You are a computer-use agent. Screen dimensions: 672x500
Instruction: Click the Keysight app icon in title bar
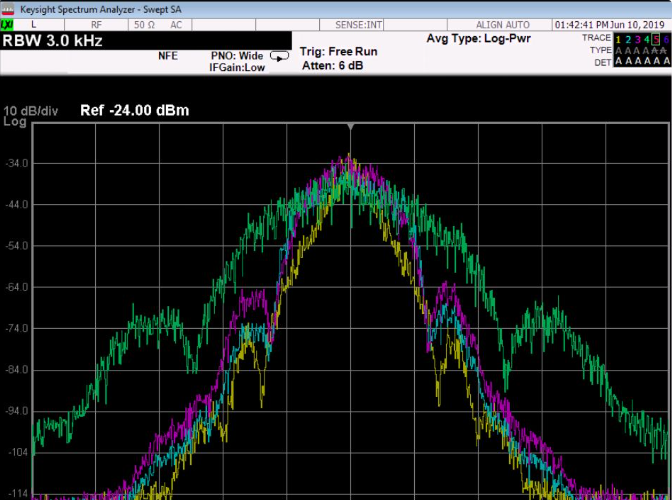(8, 8)
